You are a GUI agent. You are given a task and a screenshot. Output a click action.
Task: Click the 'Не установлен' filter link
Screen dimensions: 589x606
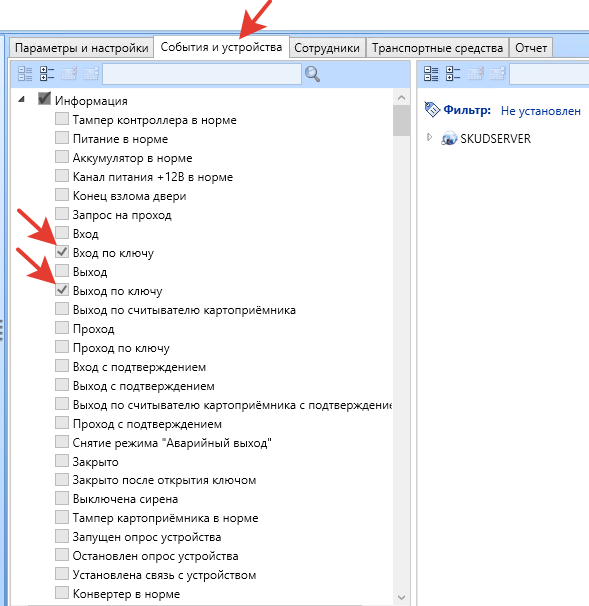point(540,111)
